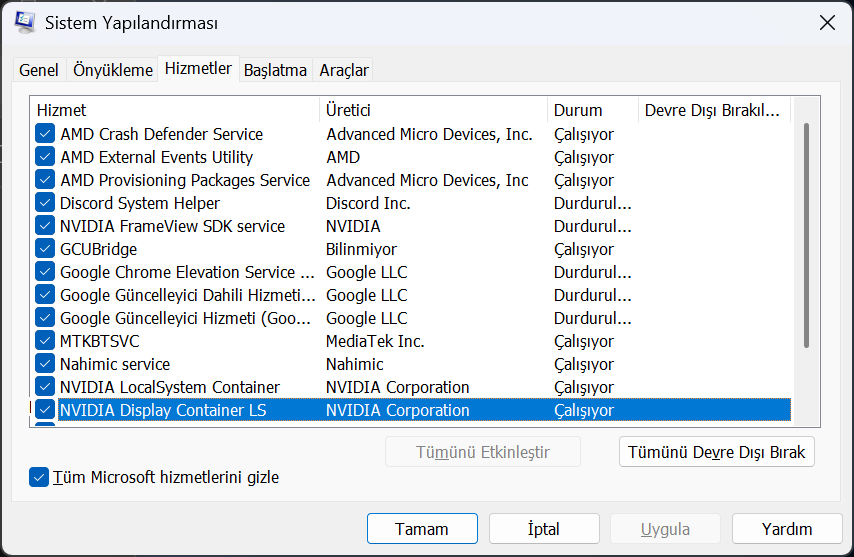This screenshot has width=854, height=557.
Task: Click the Tümünü Devre Dışı Bırak button
Action: pyautogui.click(x=717, y=452)
